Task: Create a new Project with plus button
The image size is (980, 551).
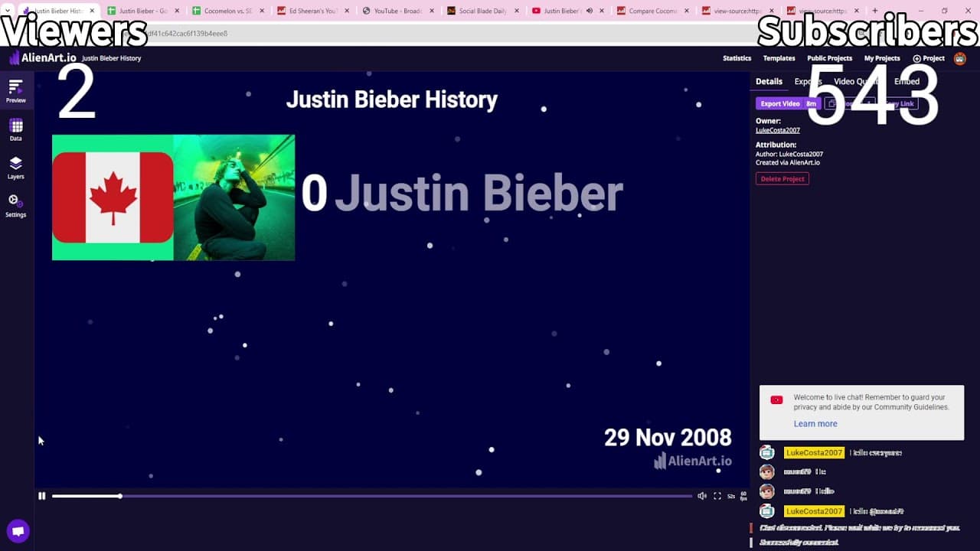Action: click(929, 58)
